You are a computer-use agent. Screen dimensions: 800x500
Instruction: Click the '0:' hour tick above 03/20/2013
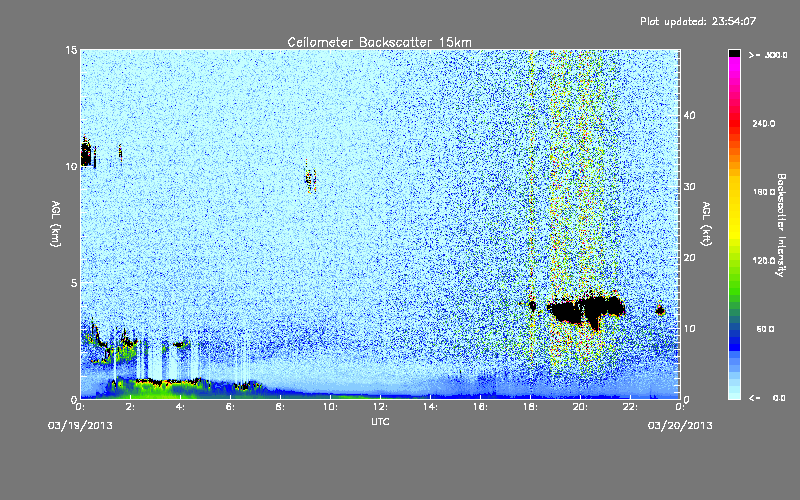[680, 407]
